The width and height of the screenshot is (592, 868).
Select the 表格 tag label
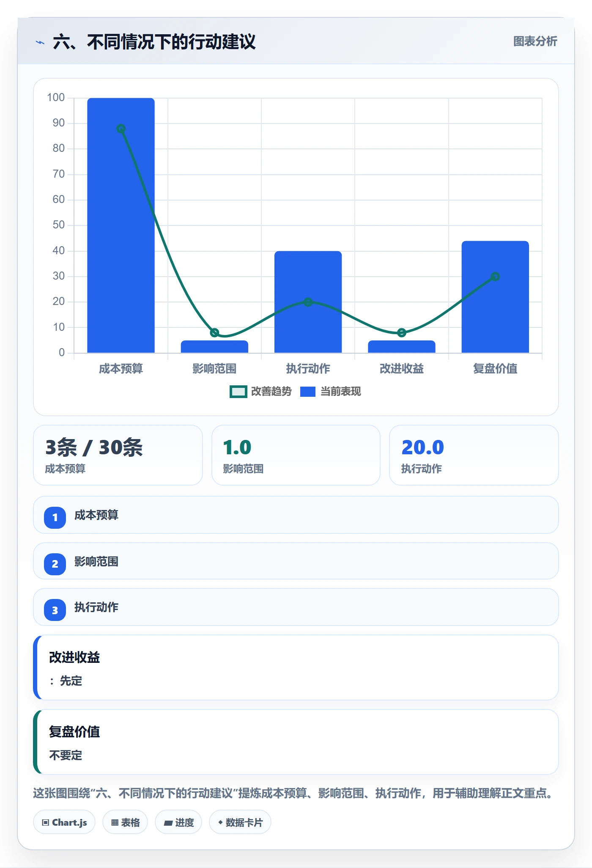pyautogui.click(x=130, y=823)
